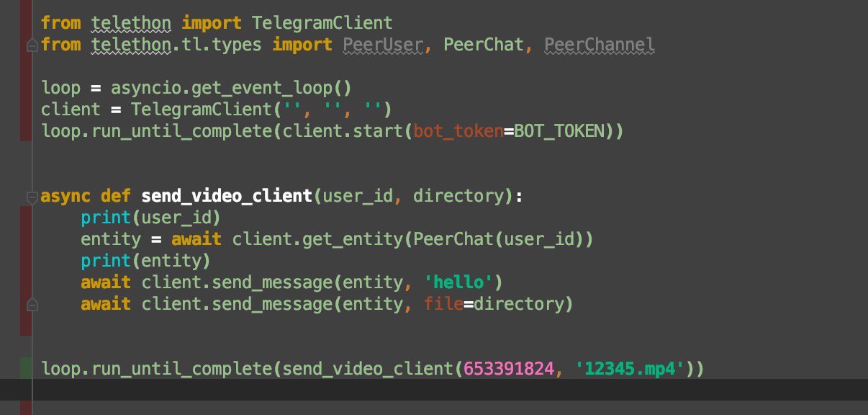
Task: Click the print(user_id) statement
Action: coord(150,218)
